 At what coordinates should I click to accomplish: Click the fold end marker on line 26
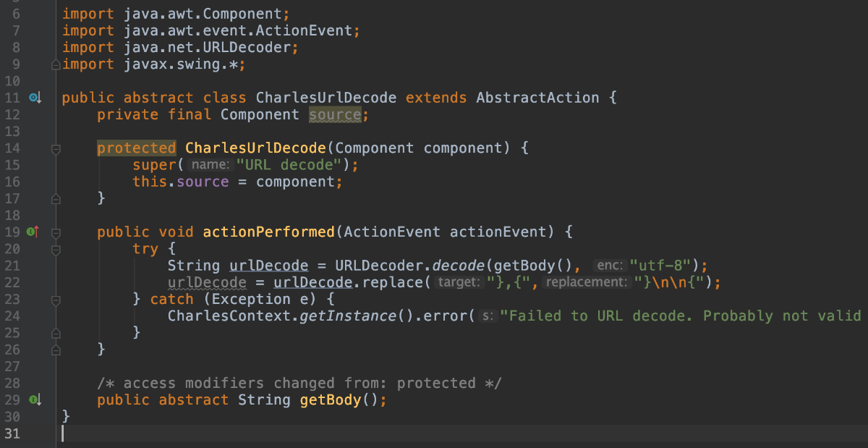[56, 350]
